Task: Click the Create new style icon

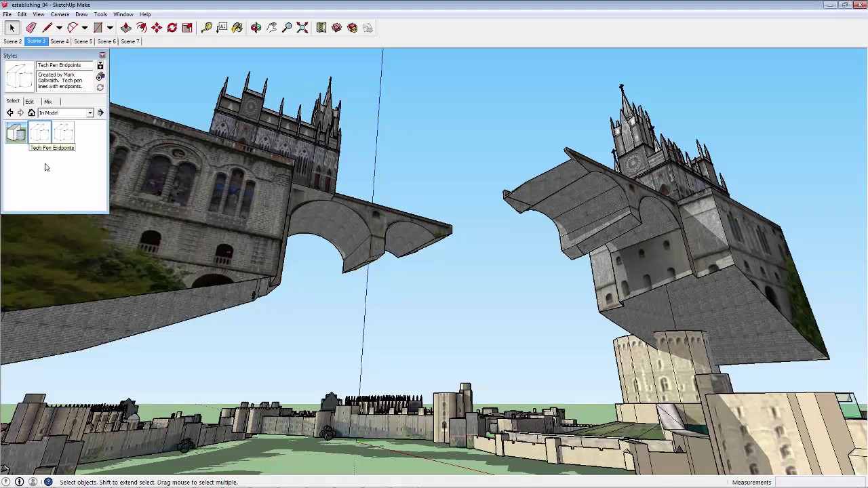Action: point(100,77)
